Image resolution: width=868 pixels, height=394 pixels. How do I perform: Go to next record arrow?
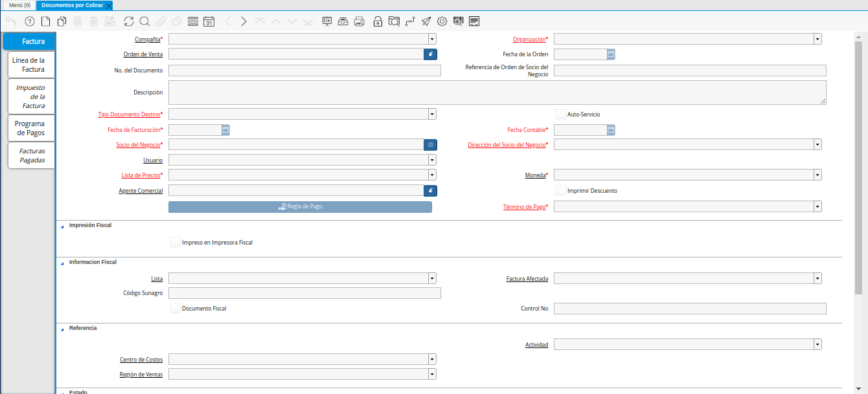(244, 21)
